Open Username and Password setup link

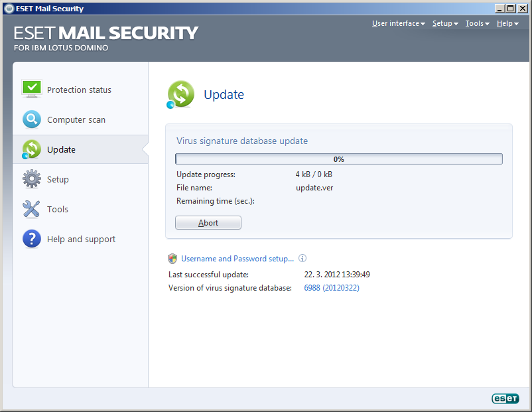click(237, 259)
